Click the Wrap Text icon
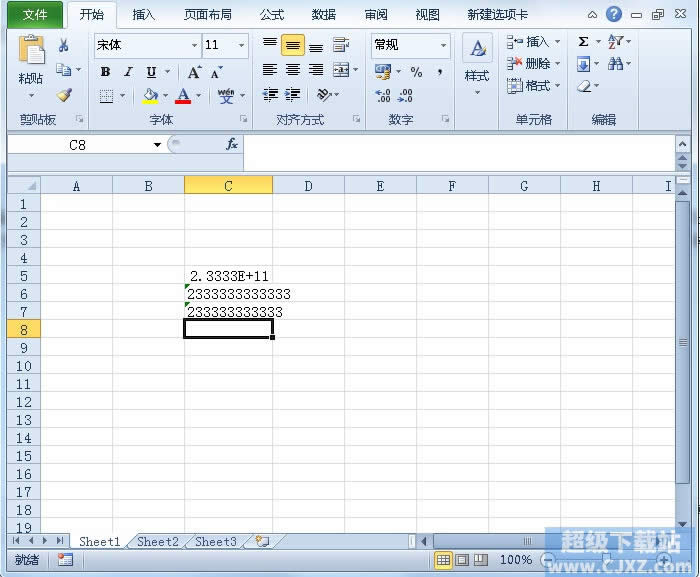Screen dimensions: 700x577 pos(341,45)
